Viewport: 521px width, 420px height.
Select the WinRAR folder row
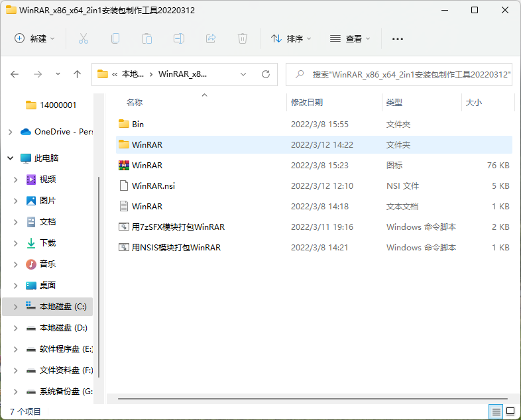pyautogui.click(x=314, y=145)
